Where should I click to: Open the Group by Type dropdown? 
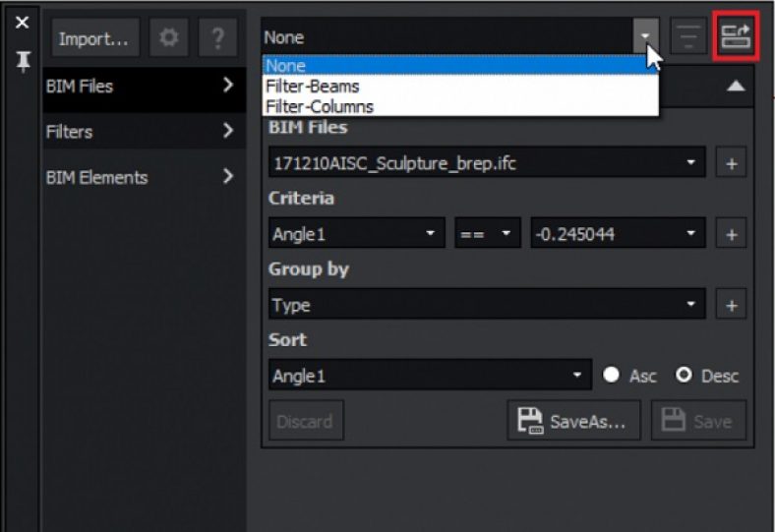(x=487, y=304)
